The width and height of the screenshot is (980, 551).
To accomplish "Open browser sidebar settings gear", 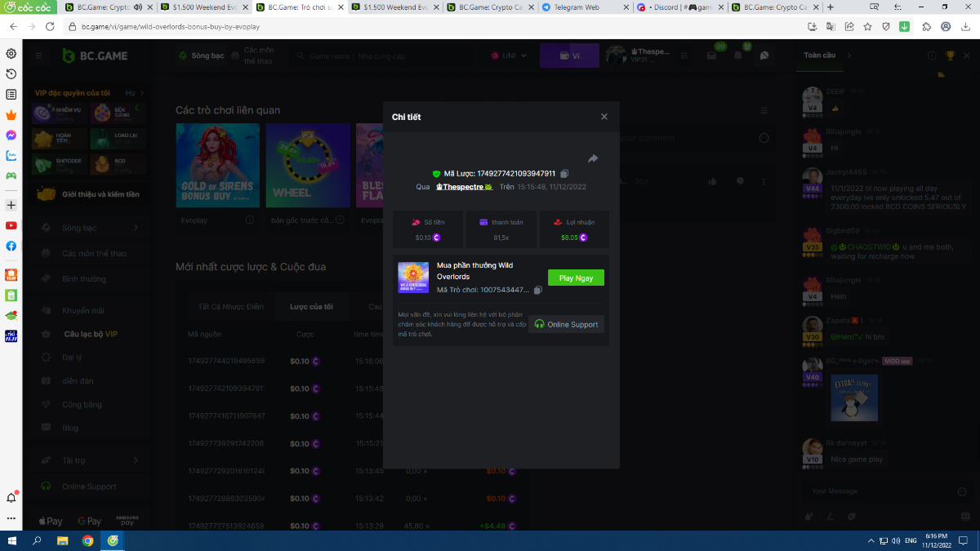I will pyautogui.click(x=11, y=54).
